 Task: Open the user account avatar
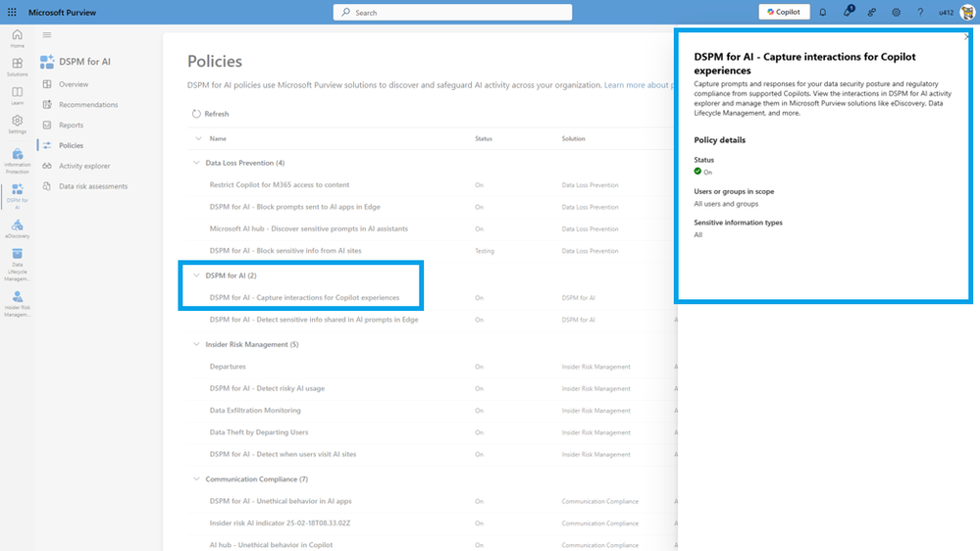pyautogui.click(x=967, y=12)
